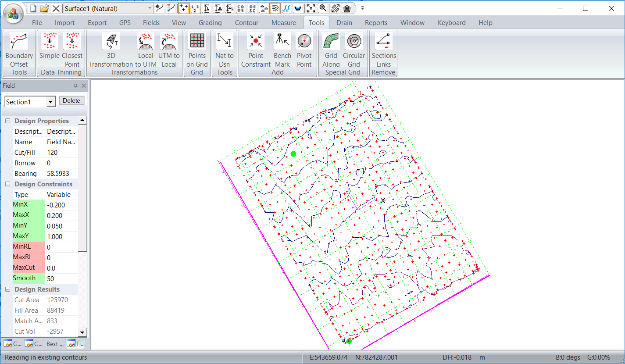Viewport: 625px width, 364px height.
Task: Expand the Section1 combo box
Action: (x=51, y=102)
